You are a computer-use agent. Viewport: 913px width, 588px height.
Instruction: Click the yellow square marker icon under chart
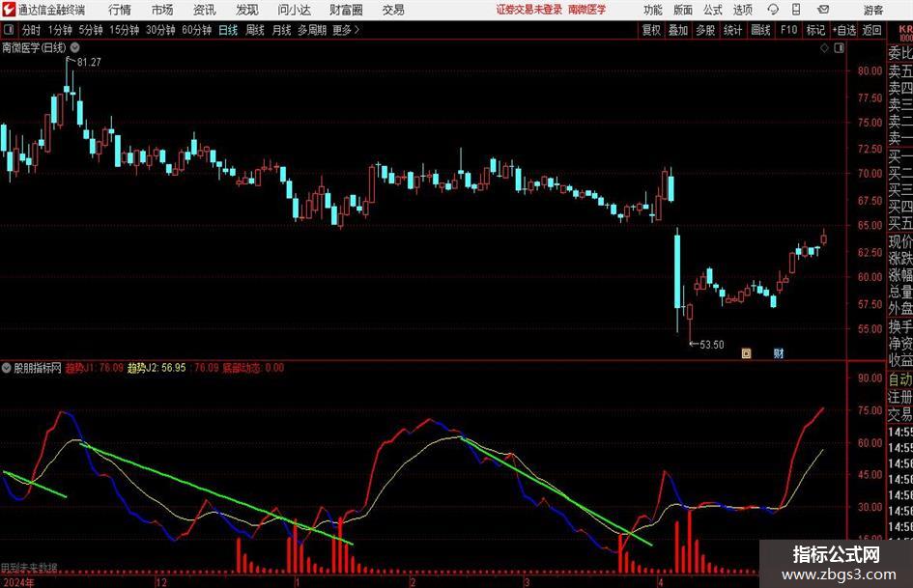pyautogui.click(x=746, y=353)
